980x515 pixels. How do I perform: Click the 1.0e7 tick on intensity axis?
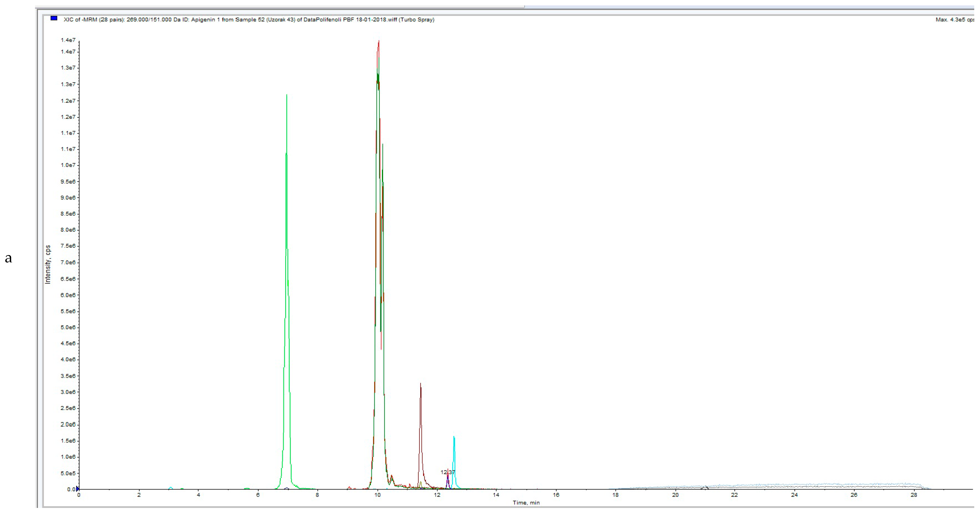[68, 165]
